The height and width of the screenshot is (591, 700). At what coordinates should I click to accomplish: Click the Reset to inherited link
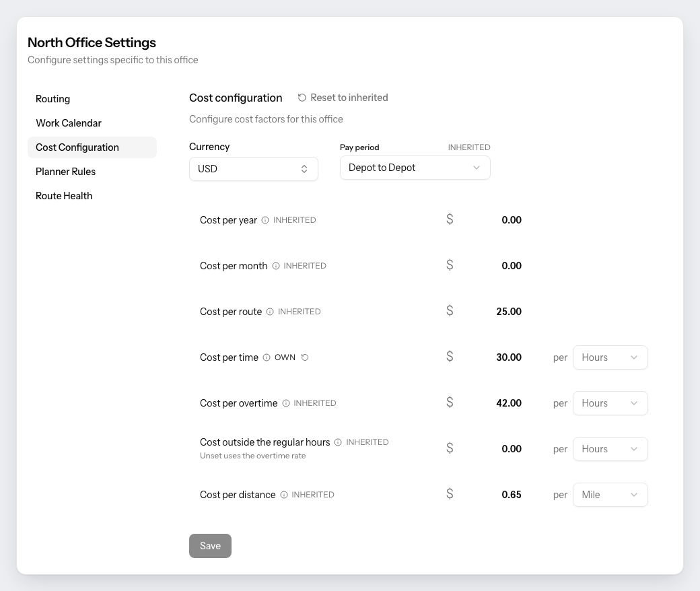click(343, 98)
